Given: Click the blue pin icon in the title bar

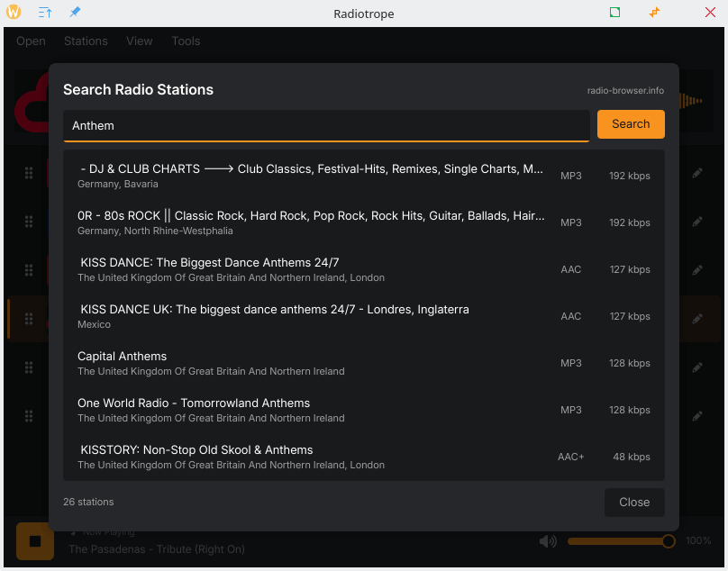Looking at the screenshot, I should (x=74, y=13).
